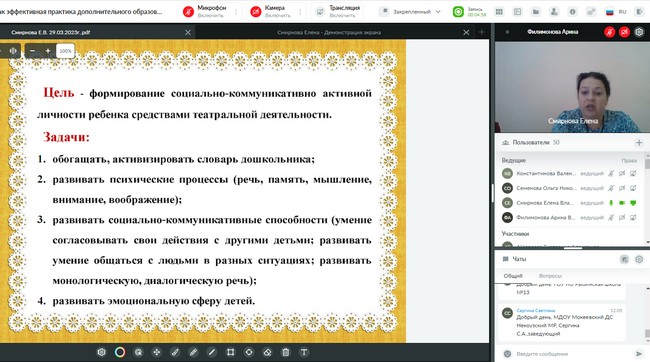Viewport: 650px width, 362px height.
Task: Switch to Смирнова Елена Демонстрация экрана tab
Action: tap(329, 32)
